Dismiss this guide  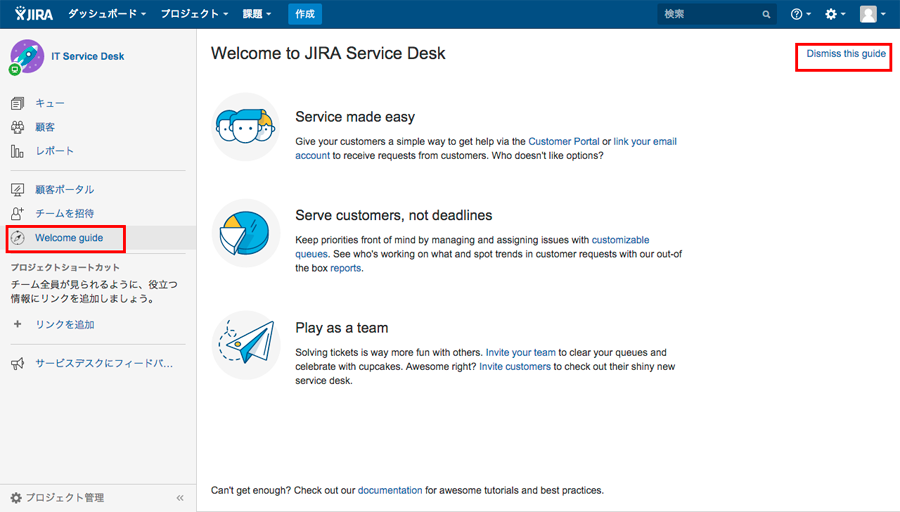pyautogui.click(x=846, y=53)
